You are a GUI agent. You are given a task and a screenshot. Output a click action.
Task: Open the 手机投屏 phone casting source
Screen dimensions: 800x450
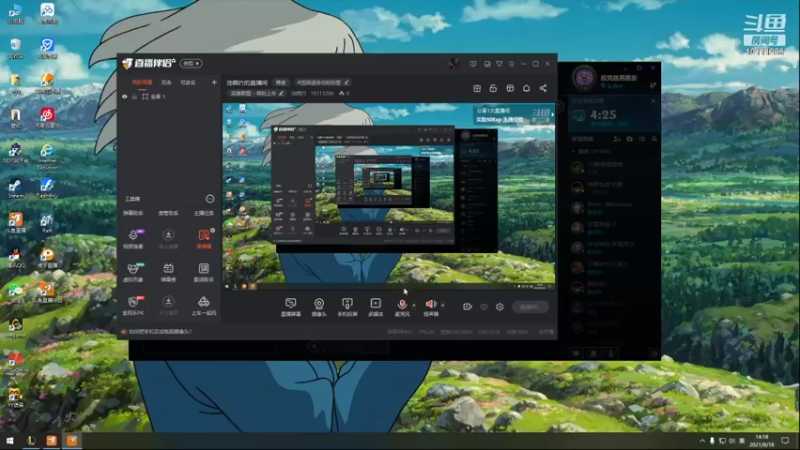347,307
